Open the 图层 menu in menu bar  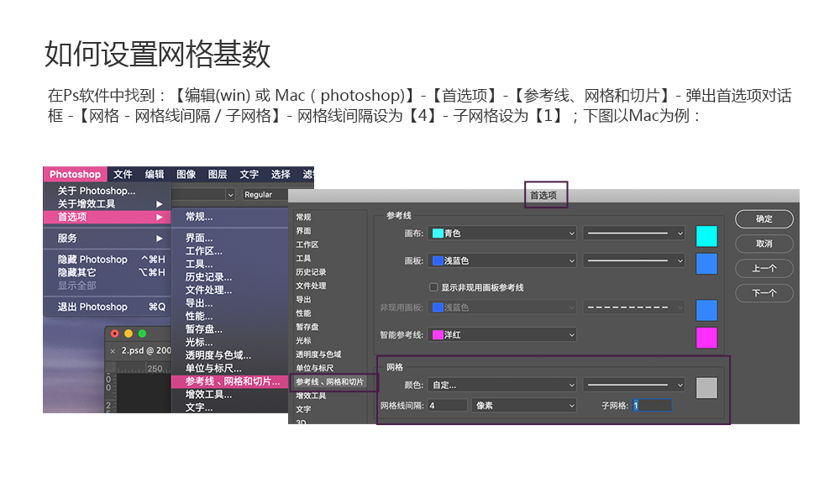click(218, 174)
